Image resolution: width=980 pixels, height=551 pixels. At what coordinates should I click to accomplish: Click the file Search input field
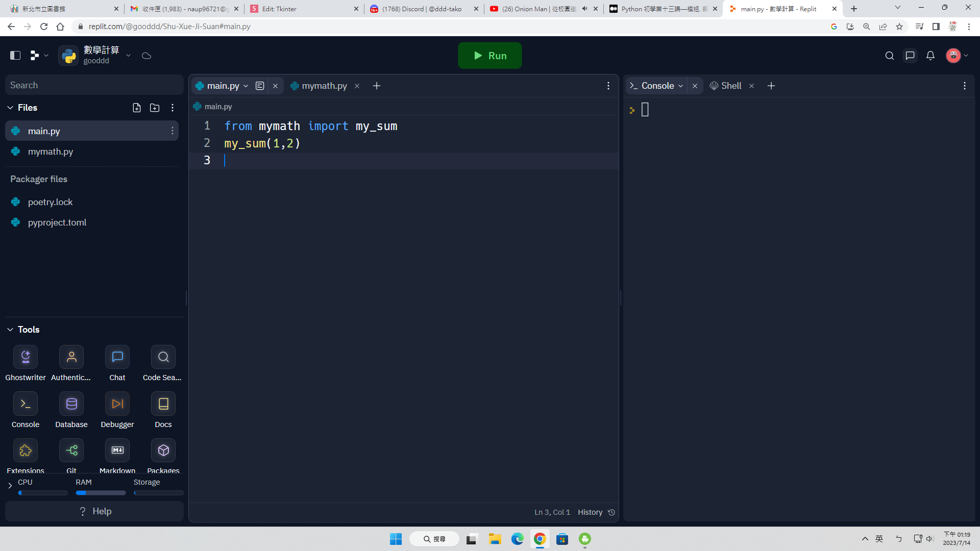pos(94,85)
